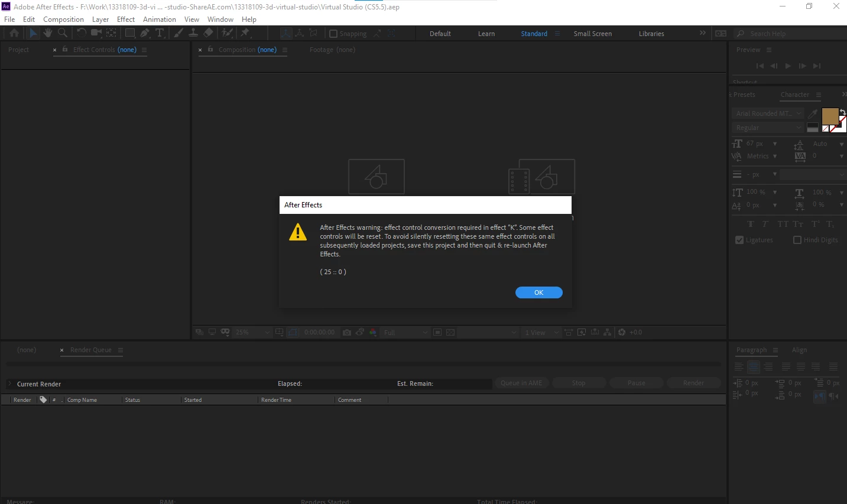Toggle the Snapping checkbox
The width and height of the screenshot is (847, 504).
tap(333, 34)
